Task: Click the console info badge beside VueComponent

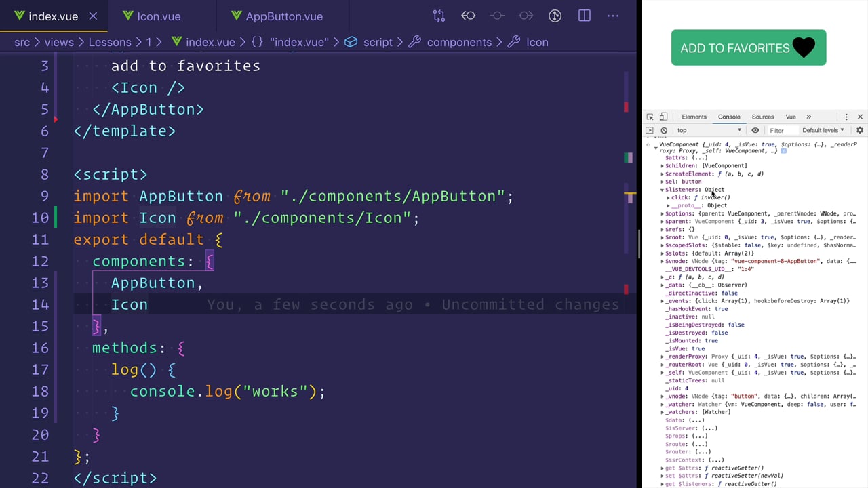Action: coord(783,150)
